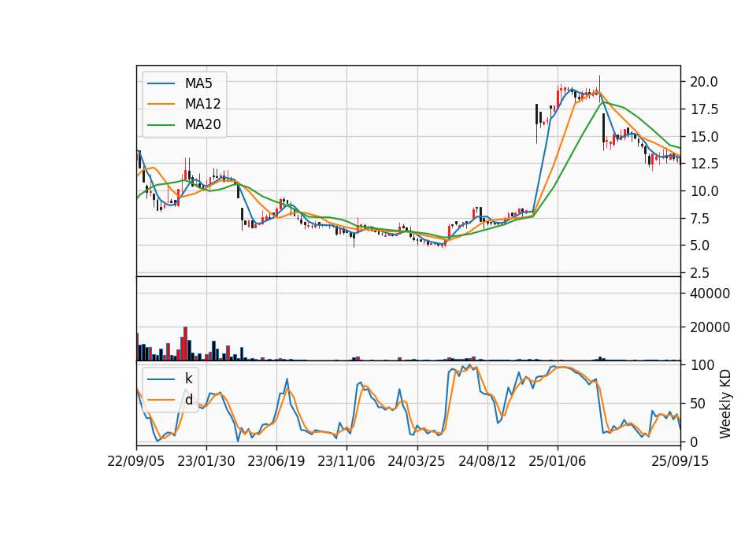Click the 2.5 price axis label
The width and height of the screenshot is (756, 543).
(700, 273)
